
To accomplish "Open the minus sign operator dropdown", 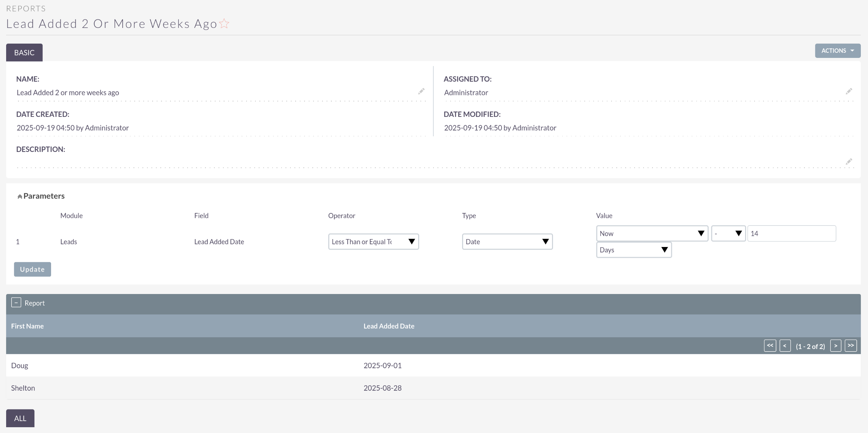I will pyautogui.click(x=728, y=233).
